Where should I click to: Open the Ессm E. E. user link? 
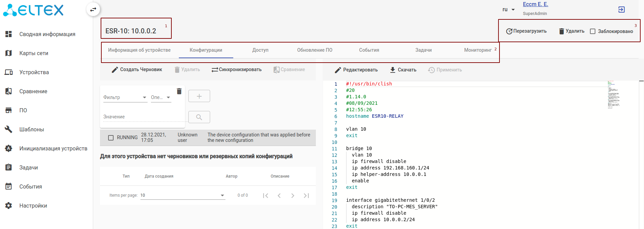click(535, 4)
